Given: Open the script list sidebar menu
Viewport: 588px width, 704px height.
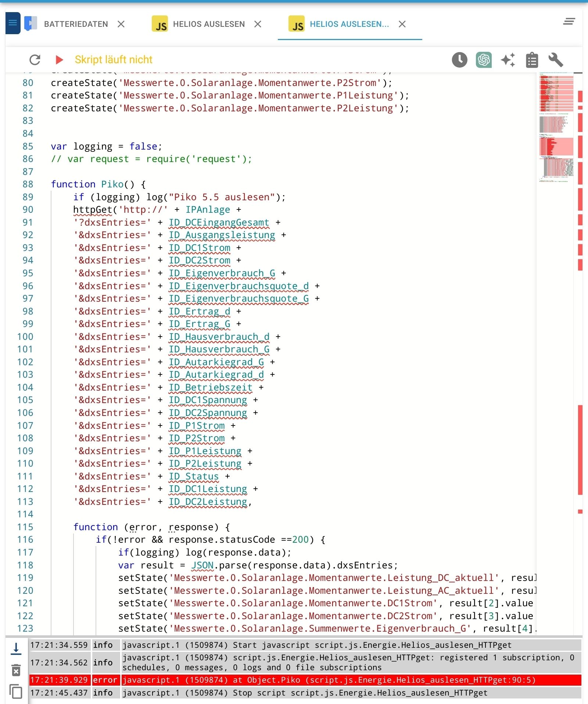Looking at the screenshot, I should (13, 23).
